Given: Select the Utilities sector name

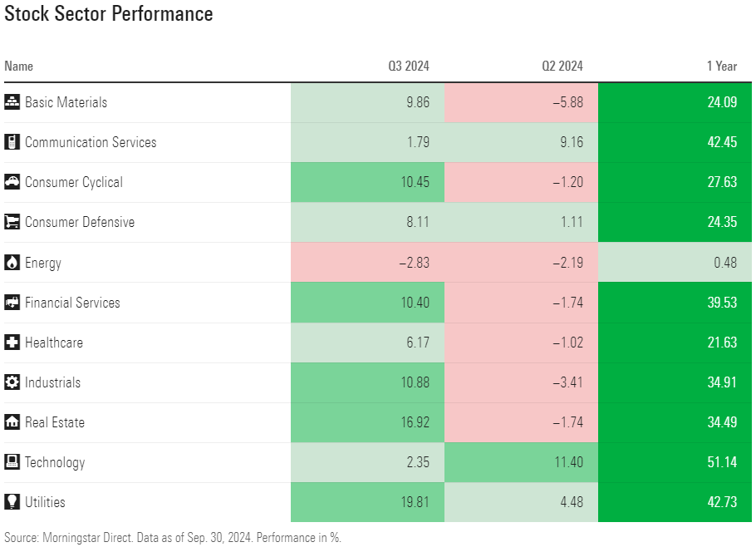Looking at the screenshot, I should pyautogui.click(x=45, y=502).
